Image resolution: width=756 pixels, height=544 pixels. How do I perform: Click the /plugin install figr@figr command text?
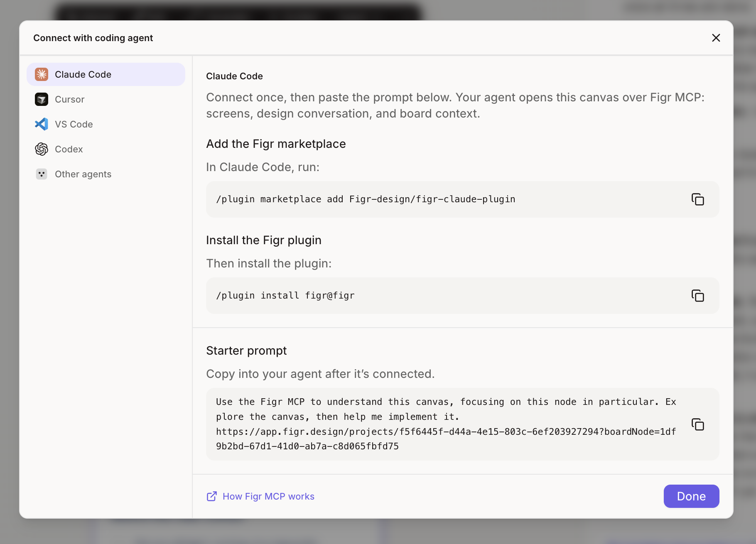285,296
